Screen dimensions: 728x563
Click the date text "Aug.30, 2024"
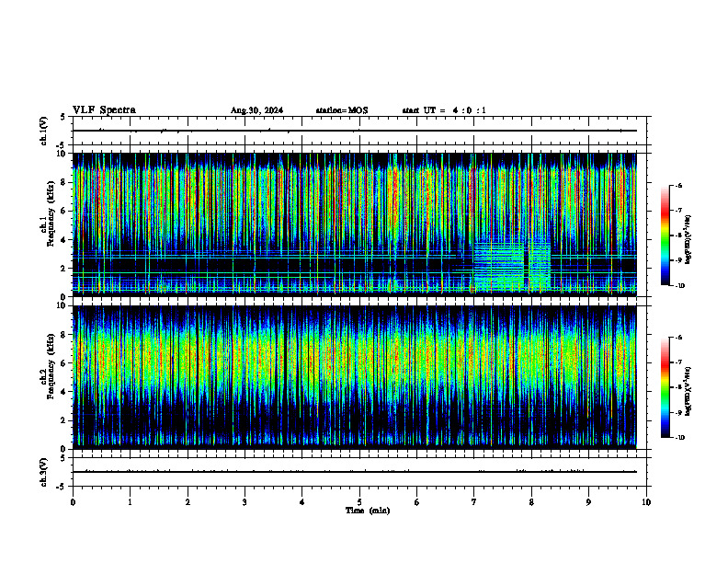[256, 110]
